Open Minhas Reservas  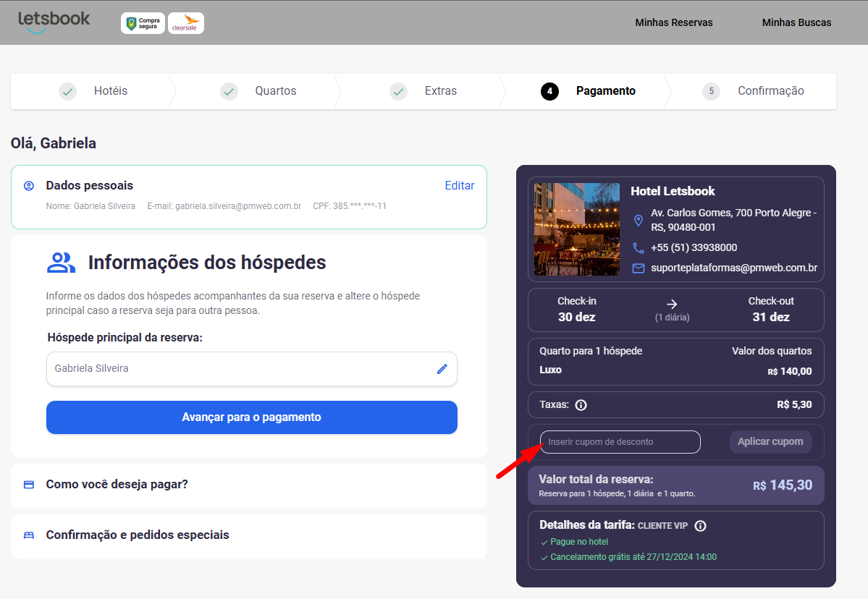pyautogui.click(x=674, y=22)
